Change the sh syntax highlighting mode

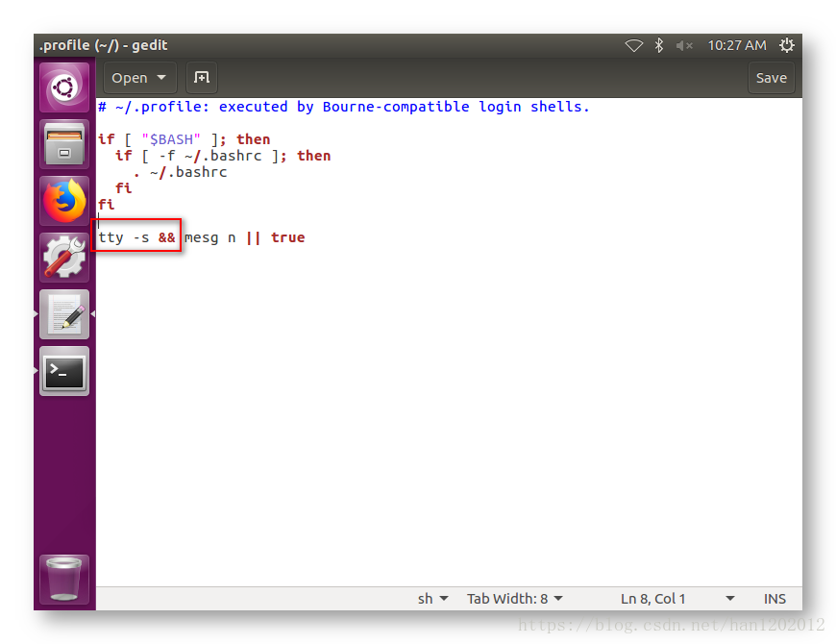click(x=432, y=599)
